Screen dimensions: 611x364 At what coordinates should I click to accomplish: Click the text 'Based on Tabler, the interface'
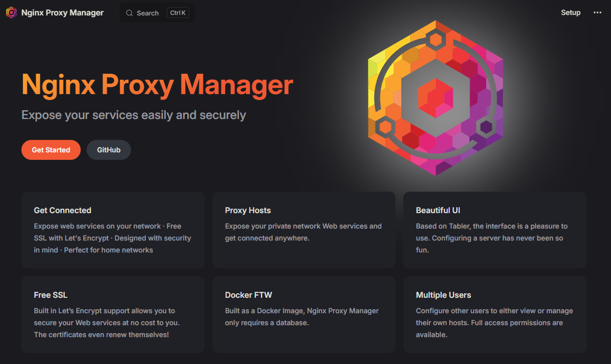(x=464, y=226)
